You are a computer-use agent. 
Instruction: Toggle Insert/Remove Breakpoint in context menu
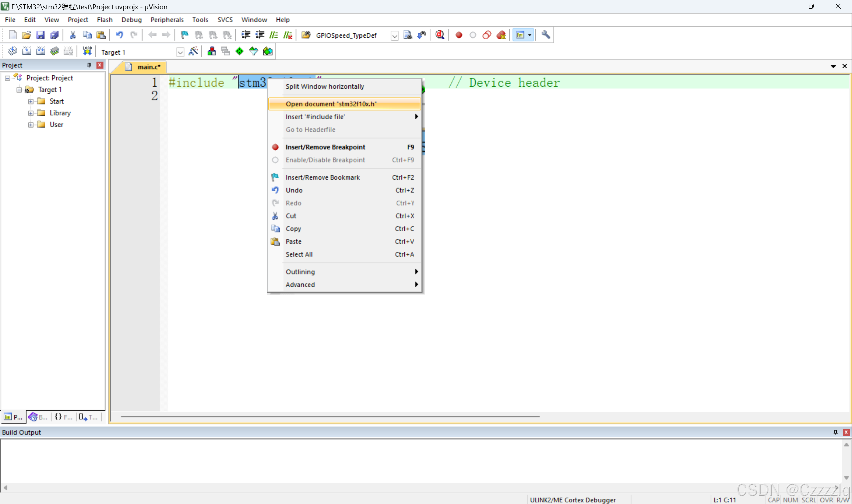(x=325, y=147)
